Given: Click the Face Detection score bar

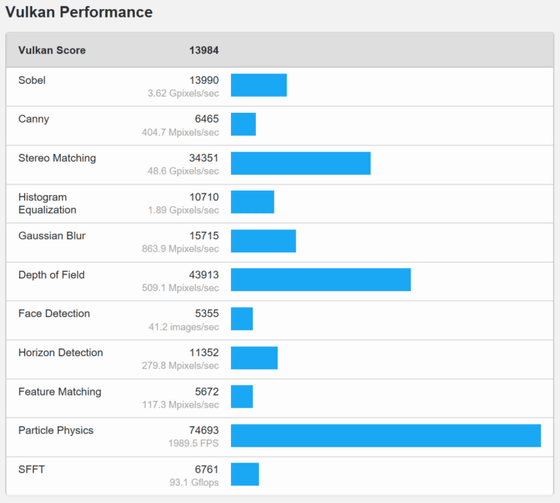Looking at the screenshot, I should click(242, 319).
